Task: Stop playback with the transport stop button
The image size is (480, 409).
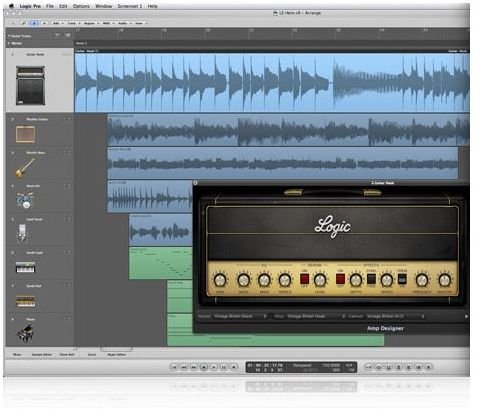Action: click(x=204, y=367)
